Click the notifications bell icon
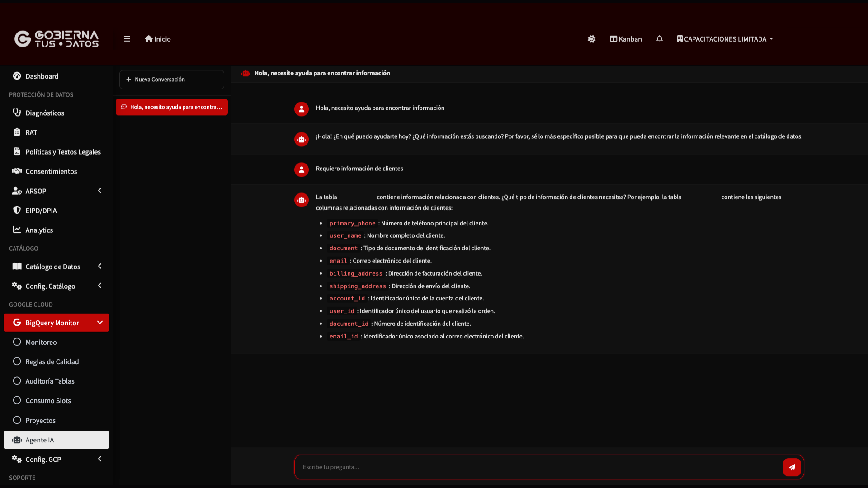Viewport: 868px width, 488px height. pyautogui.click(x=660, y=39)
